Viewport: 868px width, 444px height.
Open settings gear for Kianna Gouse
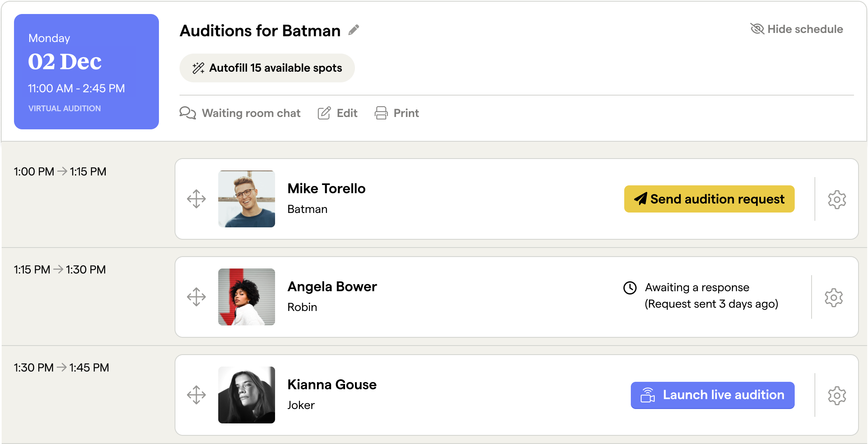click(x=837, y=396)
